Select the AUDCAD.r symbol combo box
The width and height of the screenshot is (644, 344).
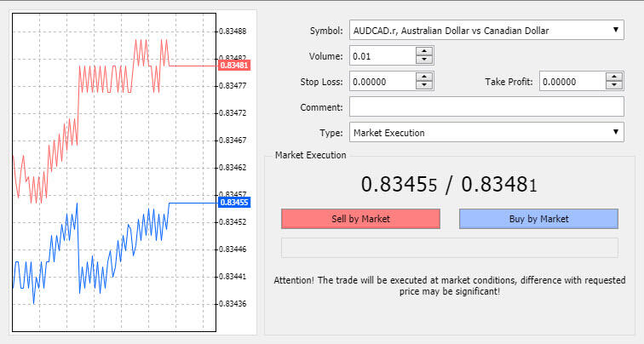(x=486, y=30)
